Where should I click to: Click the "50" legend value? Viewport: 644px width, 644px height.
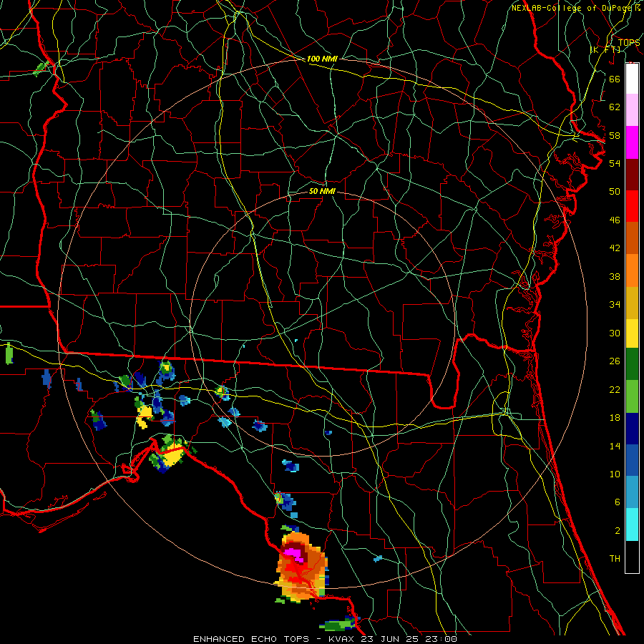(615, 191)
